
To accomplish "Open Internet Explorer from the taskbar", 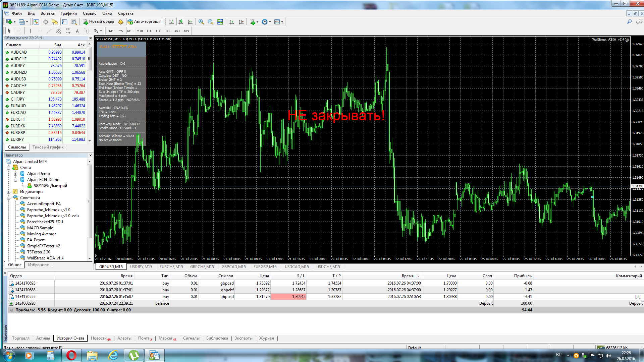I will click(x=113, y=355).
